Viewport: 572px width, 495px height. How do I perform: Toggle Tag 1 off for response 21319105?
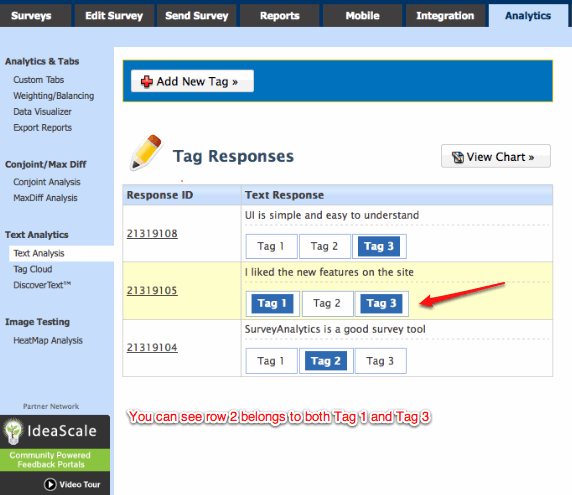coord(272,303)
